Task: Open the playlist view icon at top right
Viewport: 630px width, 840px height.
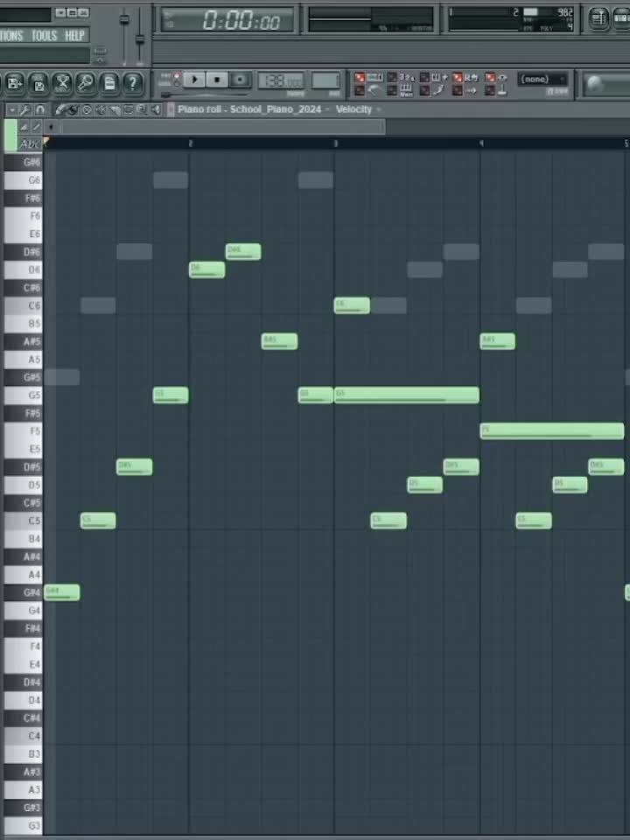Action: tap(598, 18)
